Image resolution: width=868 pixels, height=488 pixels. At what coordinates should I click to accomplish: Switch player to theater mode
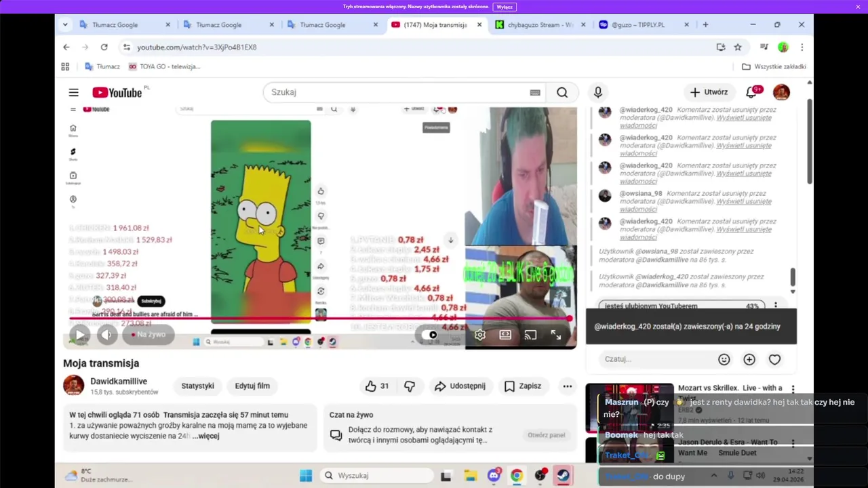[x=505, y=335]
